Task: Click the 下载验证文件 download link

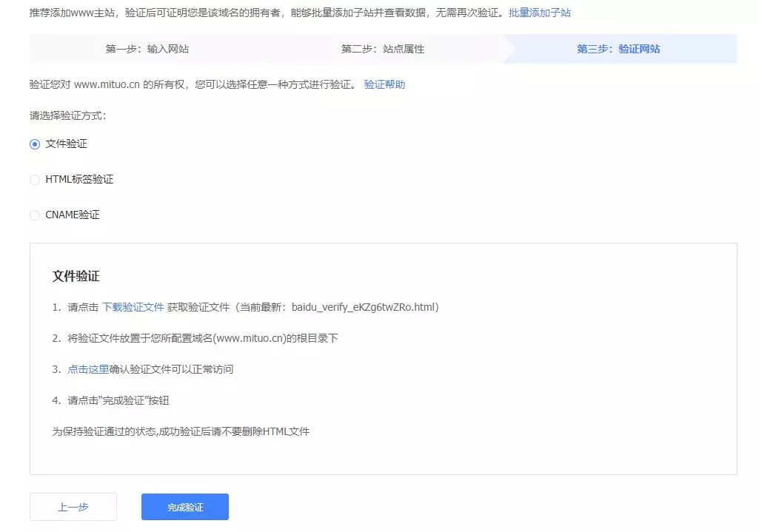Action: (x=133, y=307)
